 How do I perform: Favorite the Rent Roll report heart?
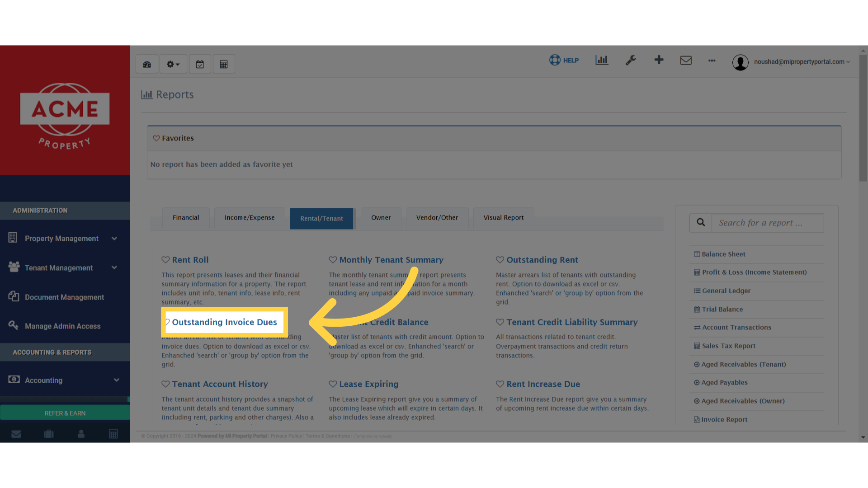click(x=165, y=260)
